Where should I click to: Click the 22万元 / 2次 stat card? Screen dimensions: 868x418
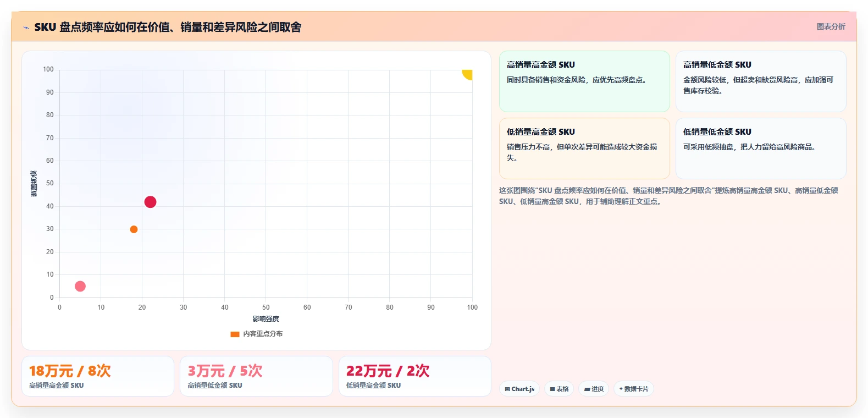point(415,376)
